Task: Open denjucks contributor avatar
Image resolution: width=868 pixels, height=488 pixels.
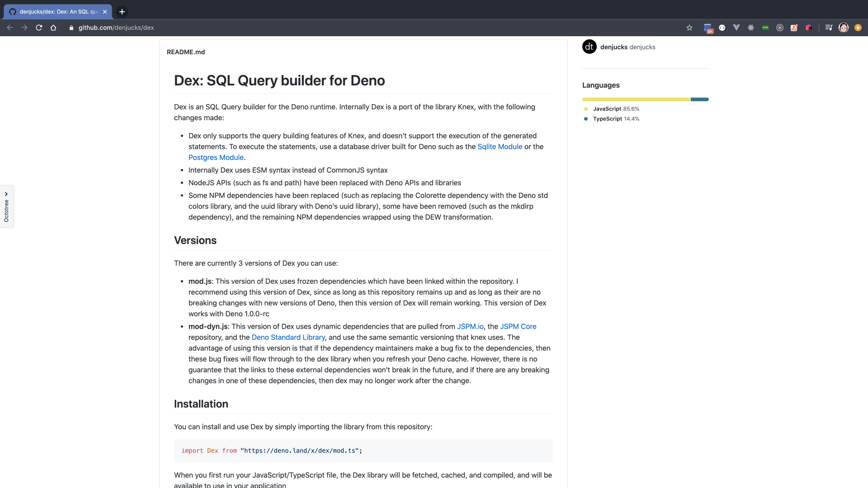Action: pos(589,47)
